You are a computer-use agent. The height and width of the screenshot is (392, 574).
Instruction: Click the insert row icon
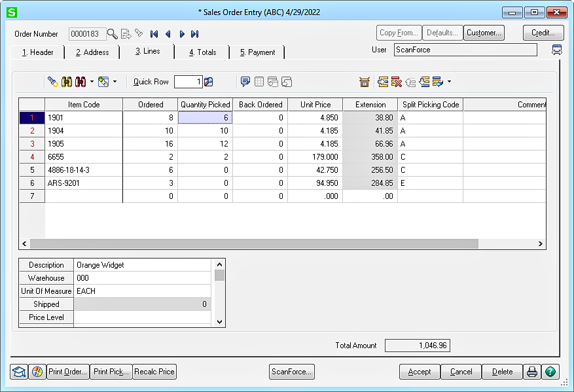[383, 82]
